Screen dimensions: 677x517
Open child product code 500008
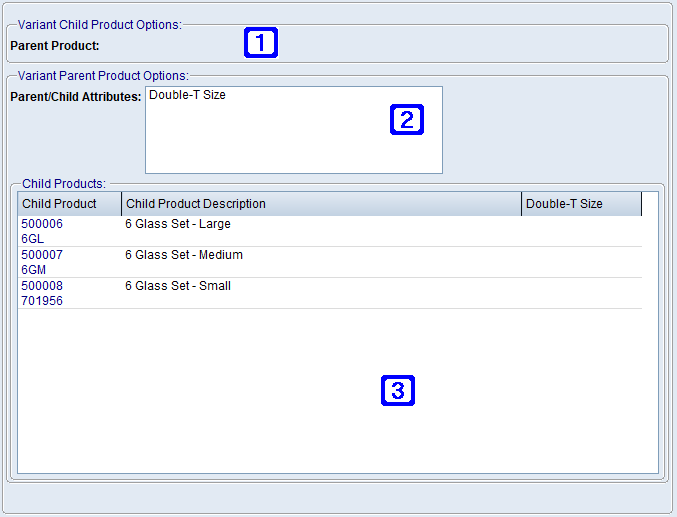coord(42,286)
